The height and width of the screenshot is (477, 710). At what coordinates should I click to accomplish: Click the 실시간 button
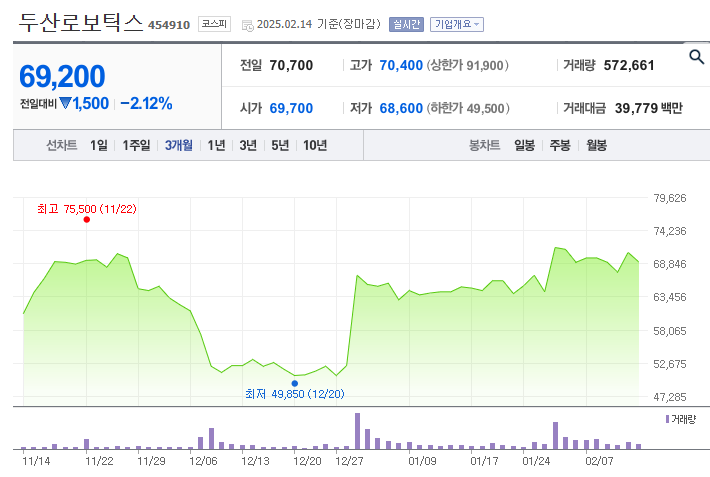406,24
